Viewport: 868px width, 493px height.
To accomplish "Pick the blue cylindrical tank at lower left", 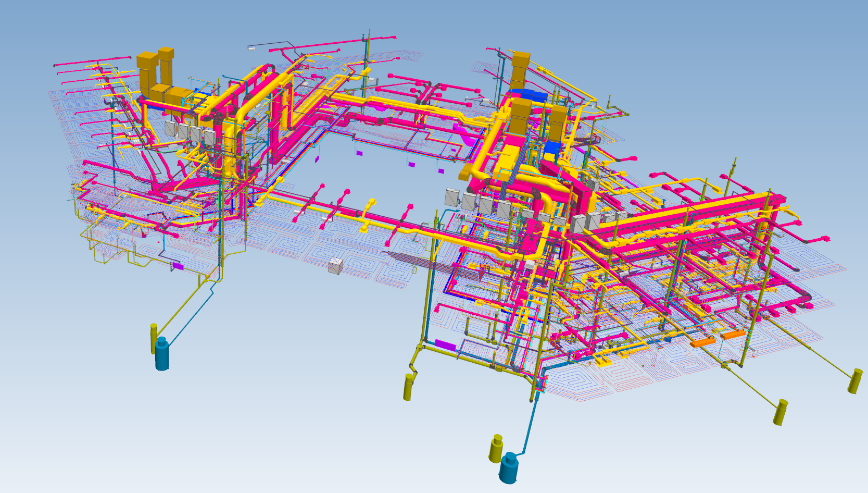I will pyautogui.click(x=162, y=354).
